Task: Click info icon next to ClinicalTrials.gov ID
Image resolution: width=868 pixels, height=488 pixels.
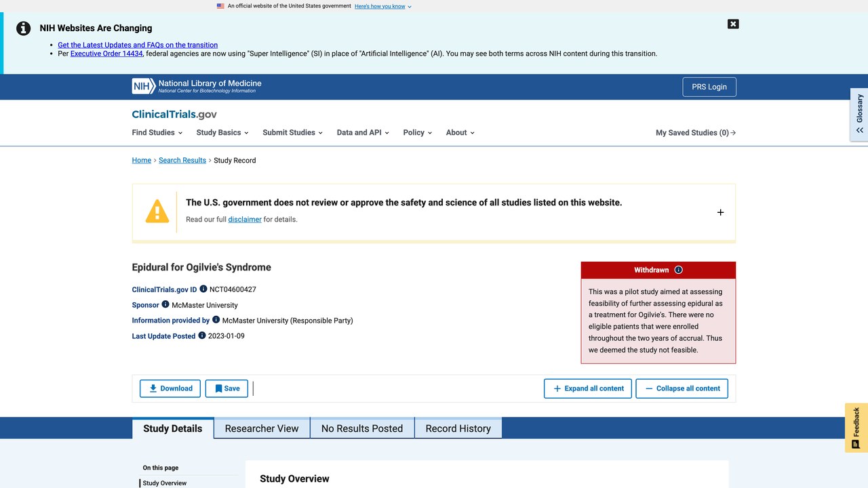Action: (x=203, y=289)
